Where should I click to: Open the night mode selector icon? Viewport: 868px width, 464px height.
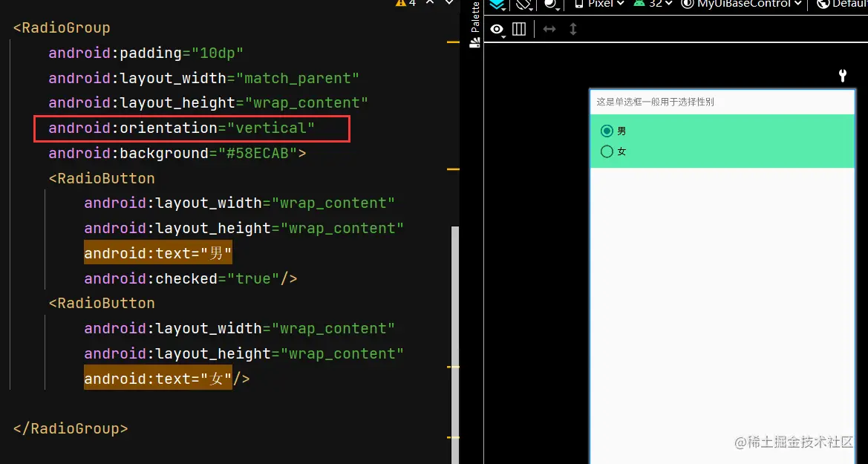coord(551,4)
